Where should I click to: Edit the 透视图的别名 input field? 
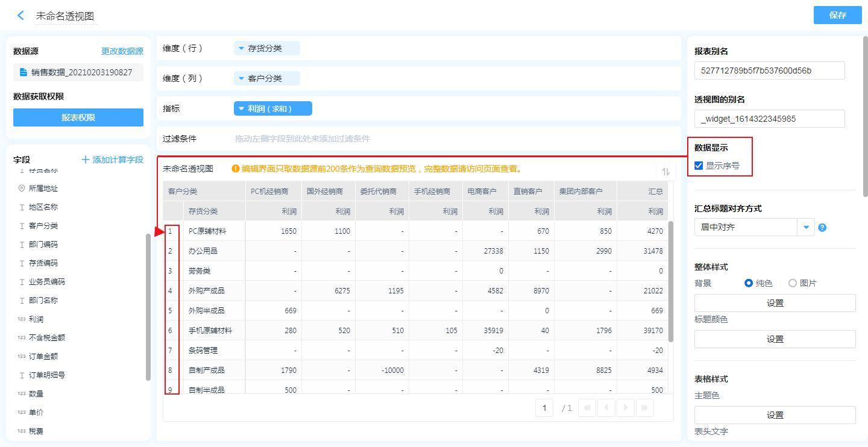[770, 119]
